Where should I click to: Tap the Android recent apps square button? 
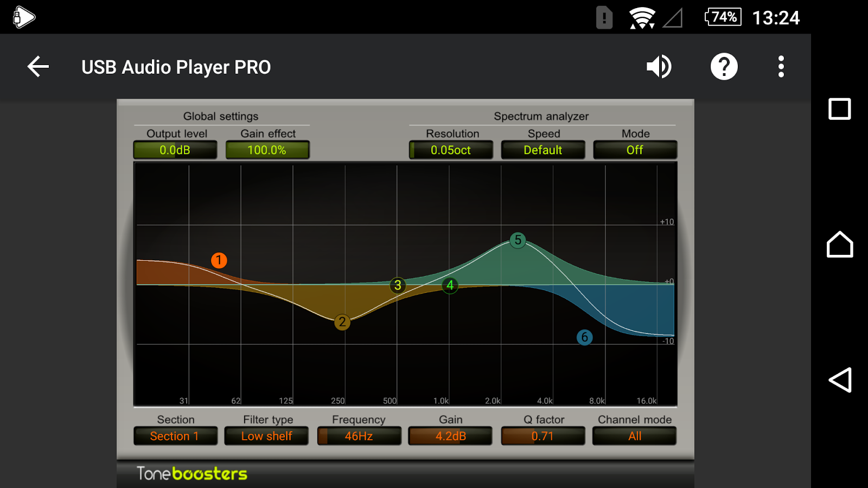pos(840,109)
